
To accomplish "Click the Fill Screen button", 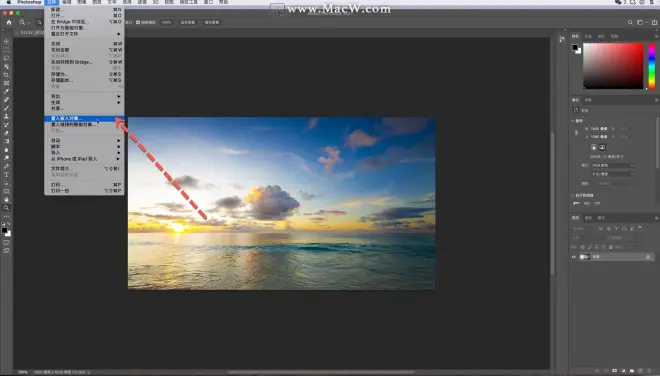I will coord(212,22).
